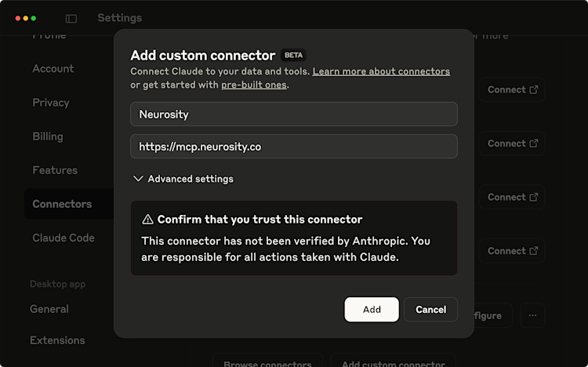Focus the Neurosity name field
588x367 pixels.
click(x=294, y=114)
